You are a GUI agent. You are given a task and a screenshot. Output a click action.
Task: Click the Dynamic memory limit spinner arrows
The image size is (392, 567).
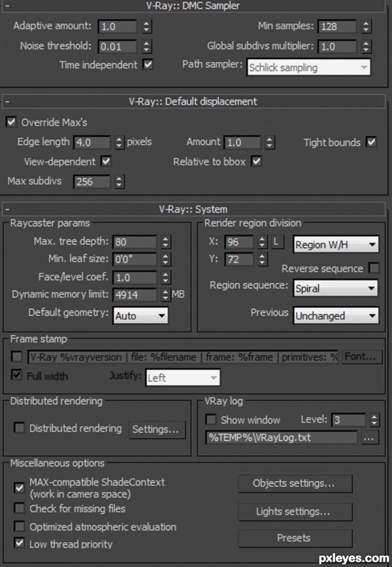click(165, 295)
